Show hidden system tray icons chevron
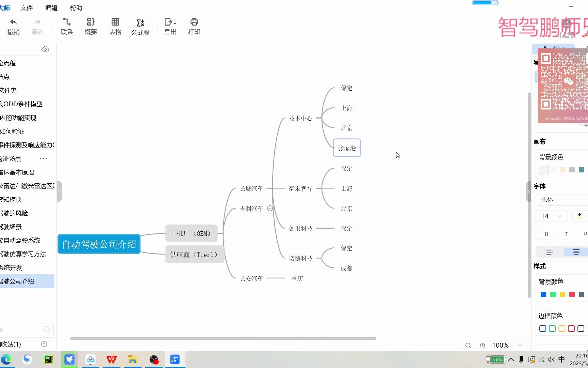 (x=511, y=359)
